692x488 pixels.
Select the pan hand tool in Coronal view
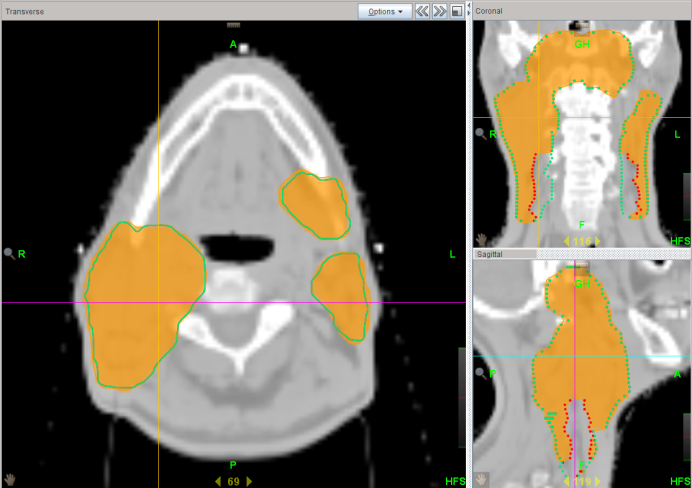point(481,240)
